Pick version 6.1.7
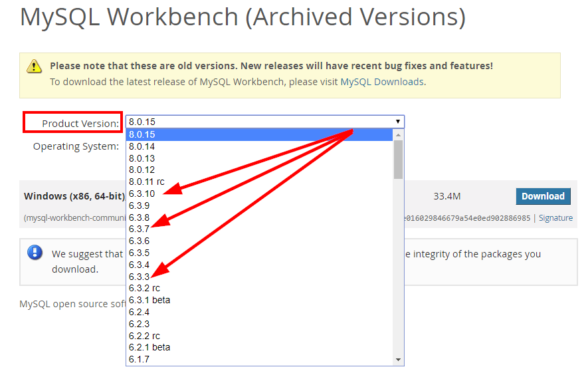This screenshot has width=588, height=389. [x=259, y=360]
